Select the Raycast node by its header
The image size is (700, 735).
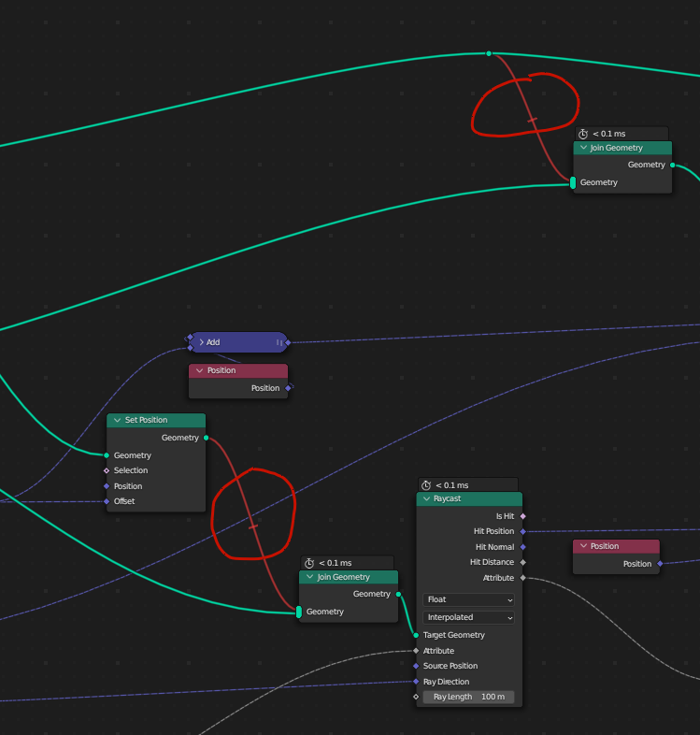(469, 498)
